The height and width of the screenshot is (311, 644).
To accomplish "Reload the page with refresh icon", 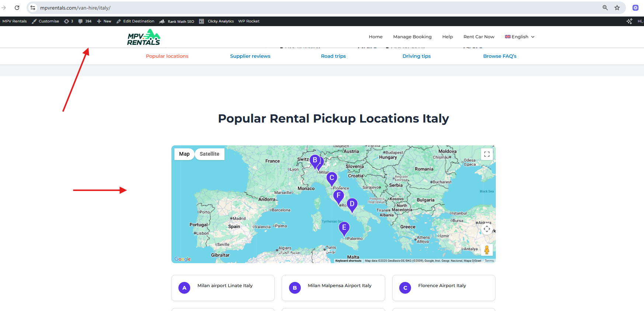I will click(x=17, y=8).
